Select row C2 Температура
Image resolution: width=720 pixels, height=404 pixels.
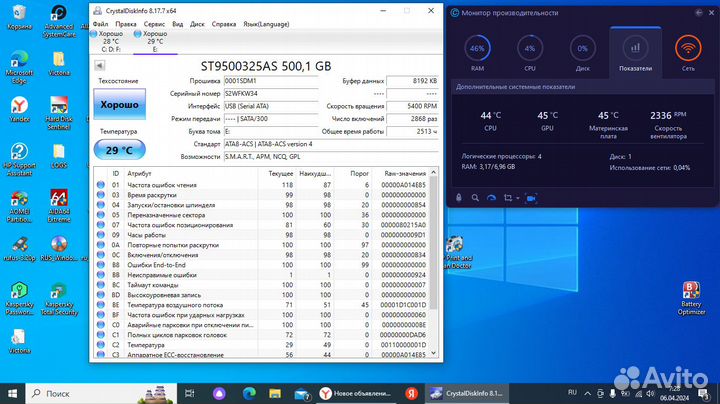262,345
